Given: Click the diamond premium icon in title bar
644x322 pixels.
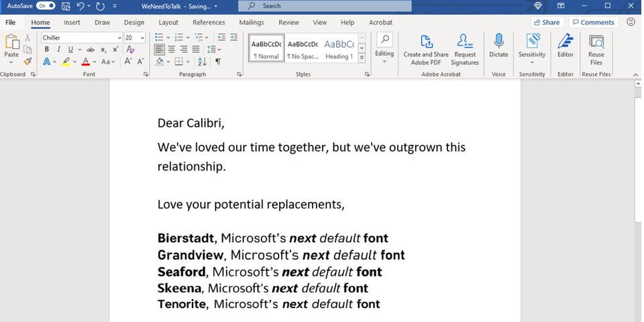Looking at the screenshot, I should coord(538,5).
